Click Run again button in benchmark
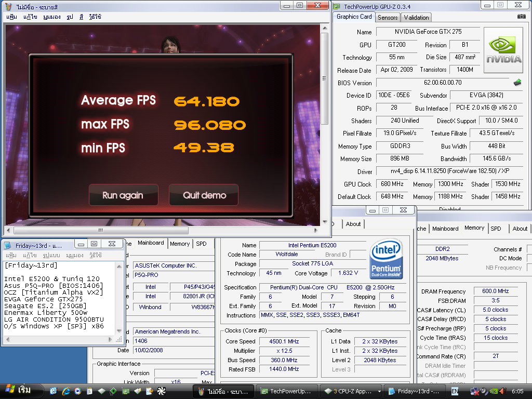The width and height of the screenshot is (532, 399). 124,195
